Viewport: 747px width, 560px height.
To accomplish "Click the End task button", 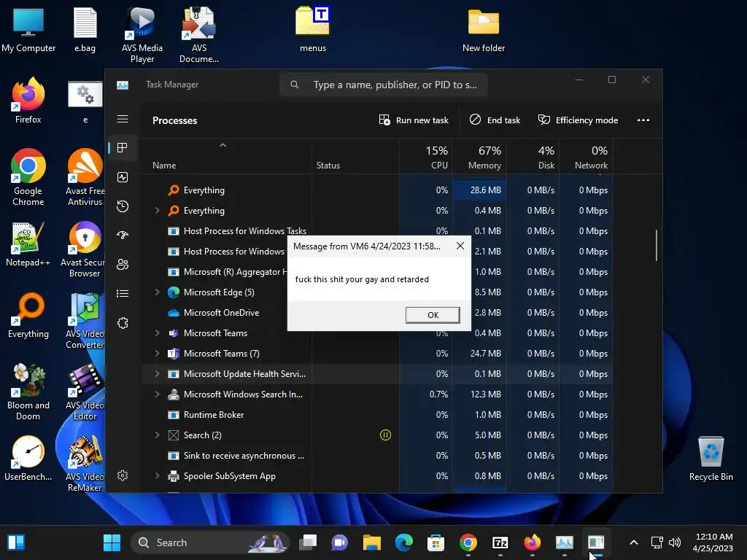I will pos(495,120).
